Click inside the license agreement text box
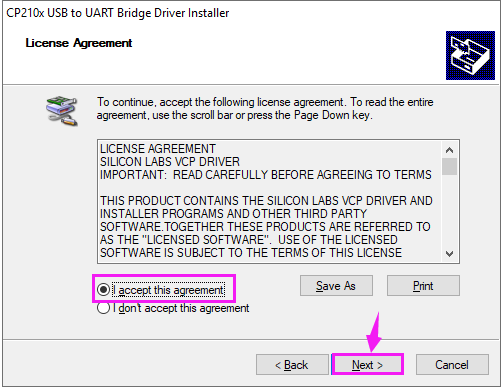Viewport: 503px width, 389px height. tap(271, 201)
